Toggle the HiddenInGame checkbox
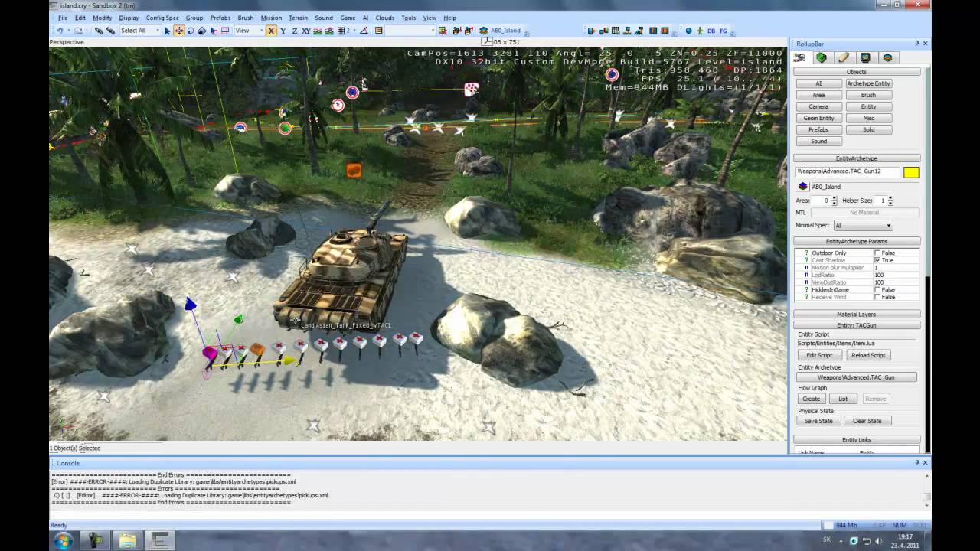 pos(877,290)
